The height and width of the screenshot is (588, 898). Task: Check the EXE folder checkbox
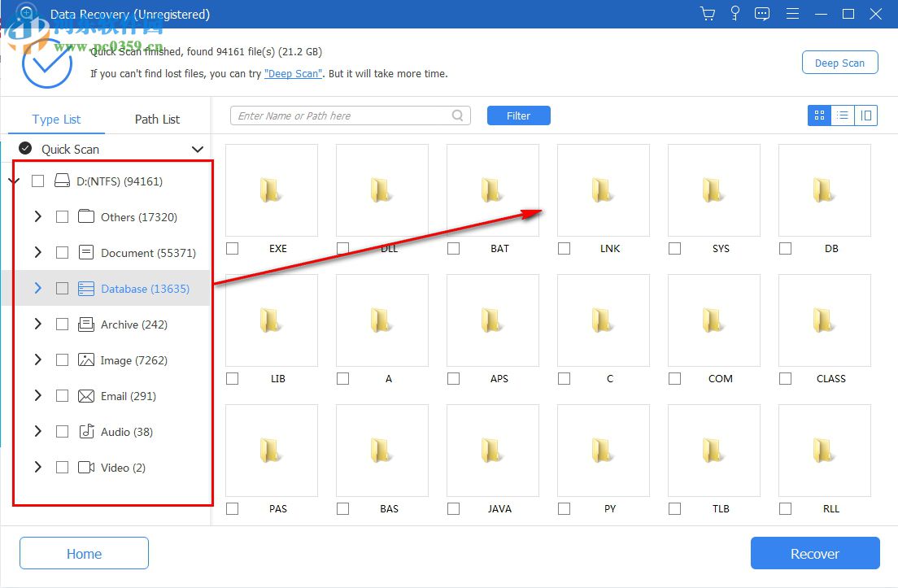click(x=232, y=249)
